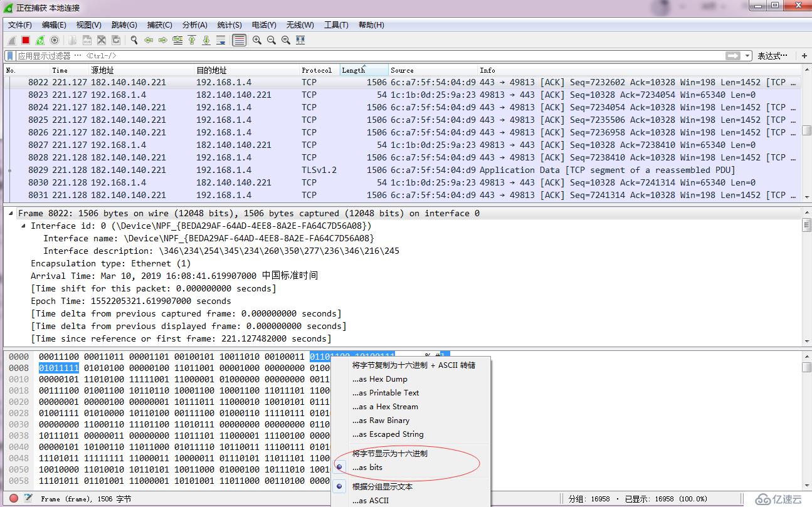Open the 电话(Y) menu
The image size is (812, 507).
264,25
